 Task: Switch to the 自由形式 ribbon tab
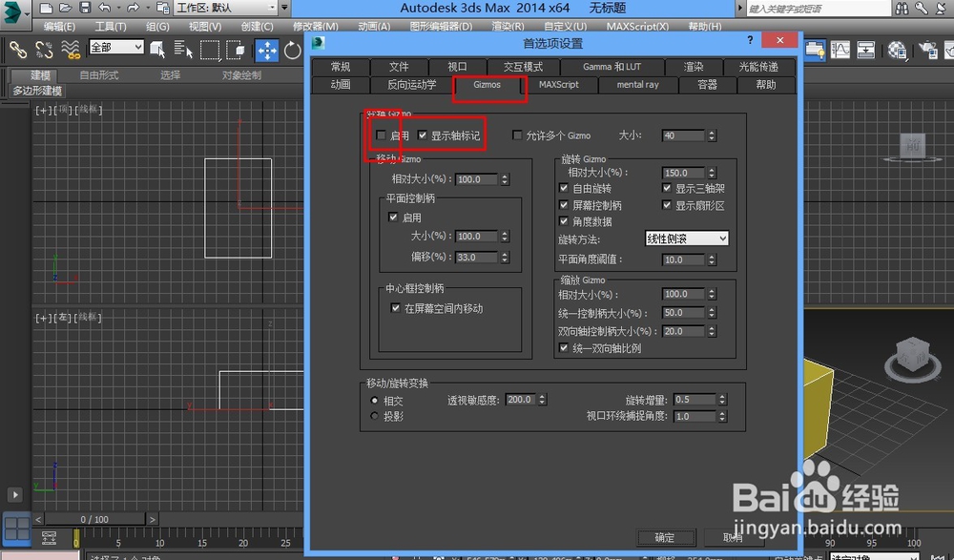point(99,75)
